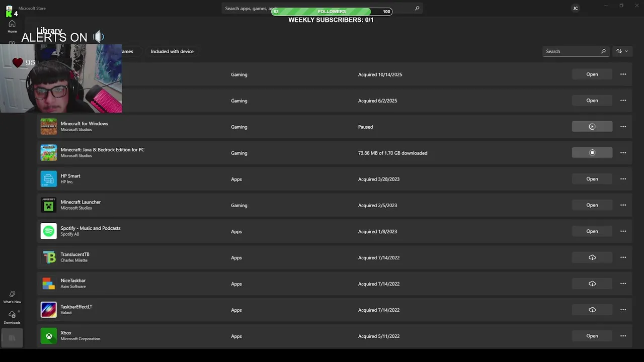Click Acquired 5/11/2022 text
Screen dimensions: 644x362
point(379,336)
